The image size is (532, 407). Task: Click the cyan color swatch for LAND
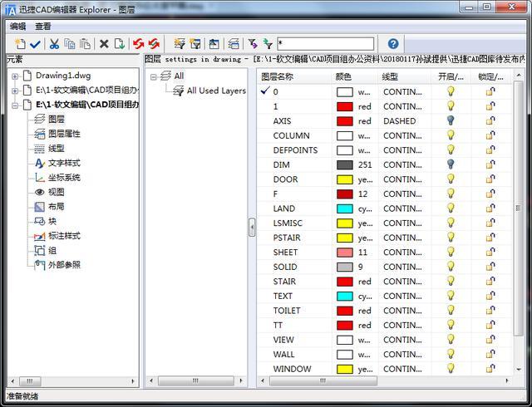[x=345, y=209]
